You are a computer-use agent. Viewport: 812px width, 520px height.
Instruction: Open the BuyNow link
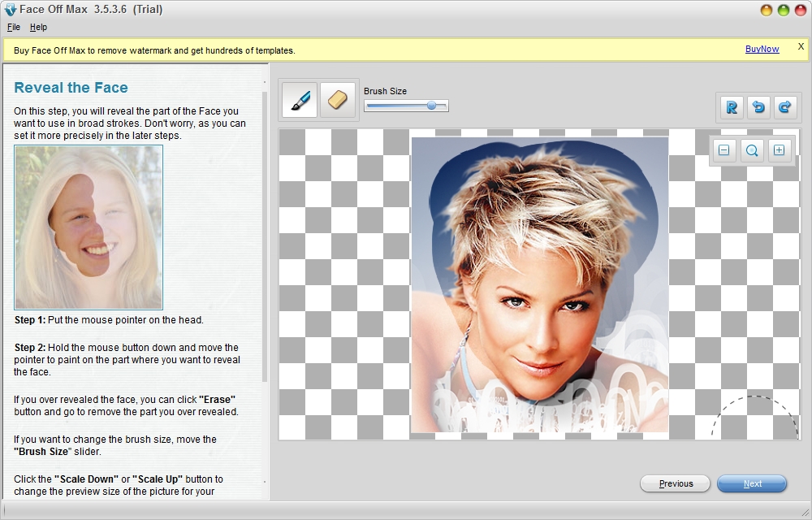click(762, 49)
